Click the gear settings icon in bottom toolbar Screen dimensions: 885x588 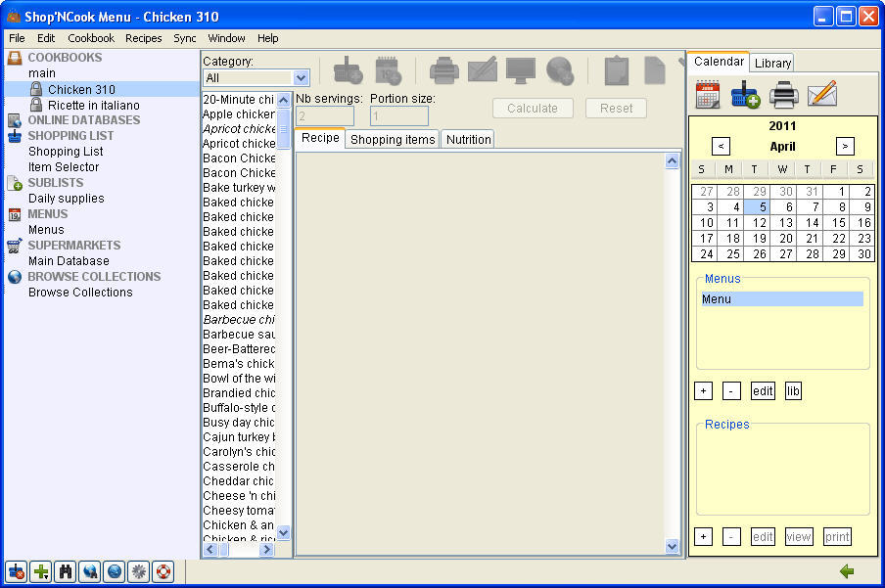tap(138, 571)
